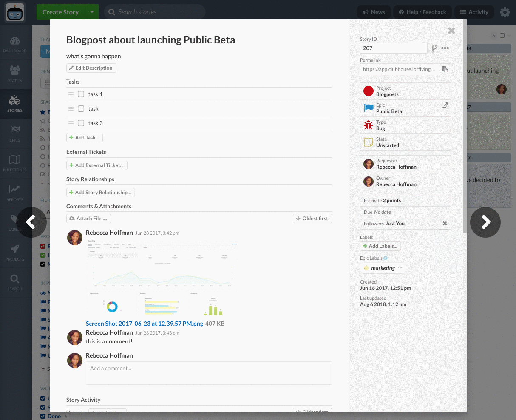Open the Activity menu in the top bar
Screen dimensions: 516x420
474,12
